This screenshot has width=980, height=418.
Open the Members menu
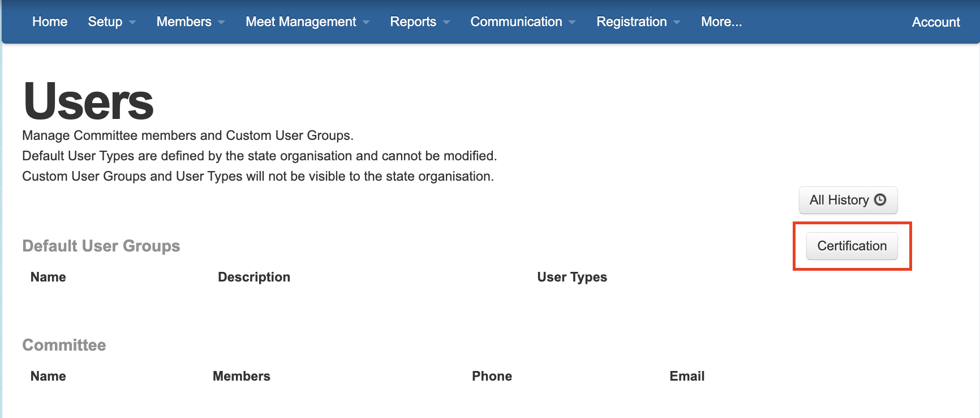(x=190, y=22)
